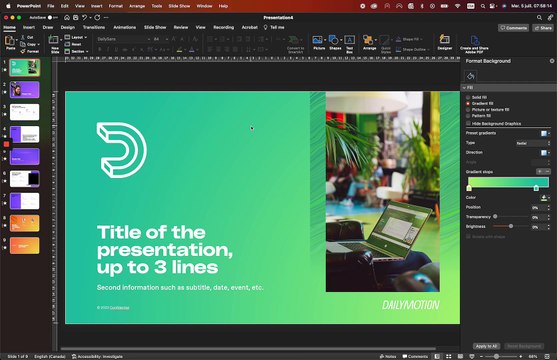This screenshot has width=557, height=360.
Task: Click the Undo arrow icon
Action: click(85, 17)
